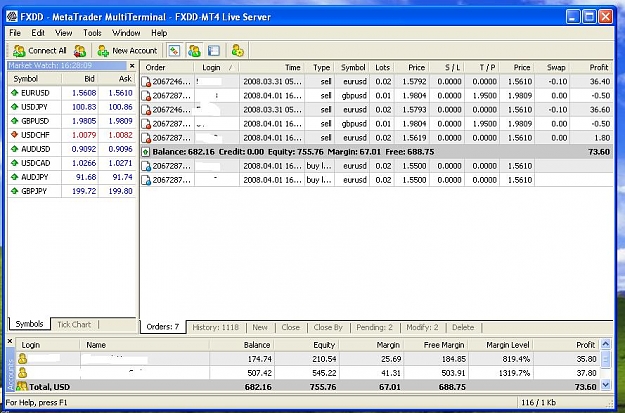Click the 1319.7% margin level value

tap(513, 373)
